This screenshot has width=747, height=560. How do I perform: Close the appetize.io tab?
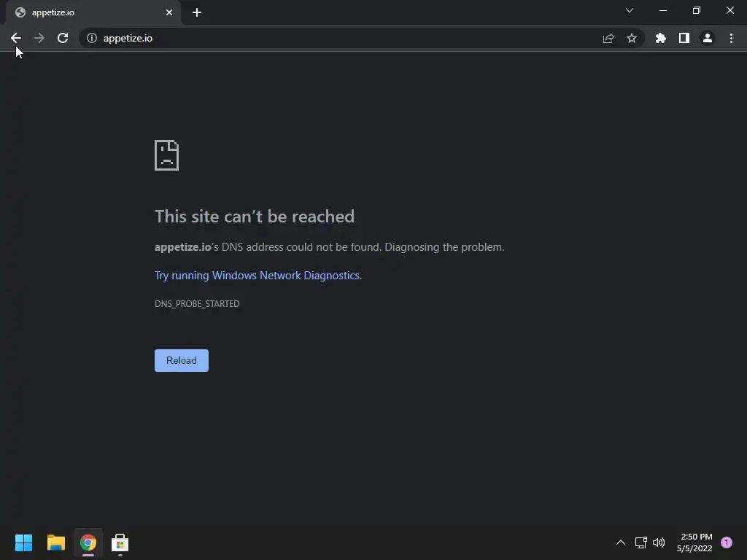(169, 12)
